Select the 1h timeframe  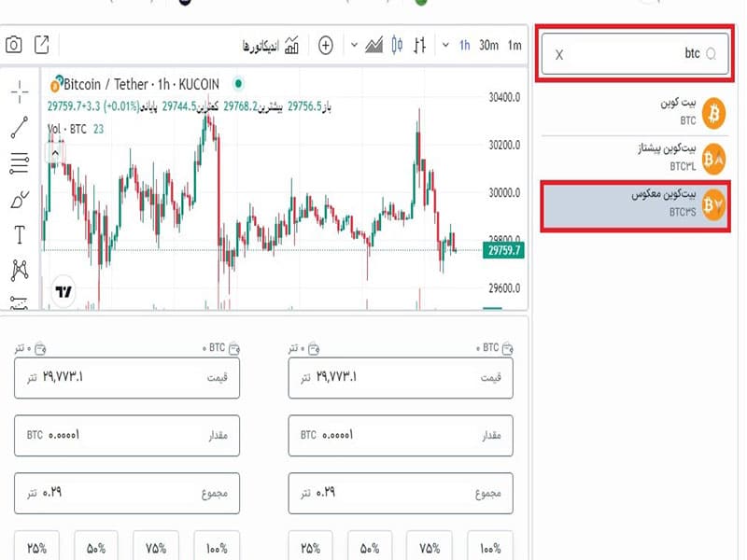pos(464,45)
